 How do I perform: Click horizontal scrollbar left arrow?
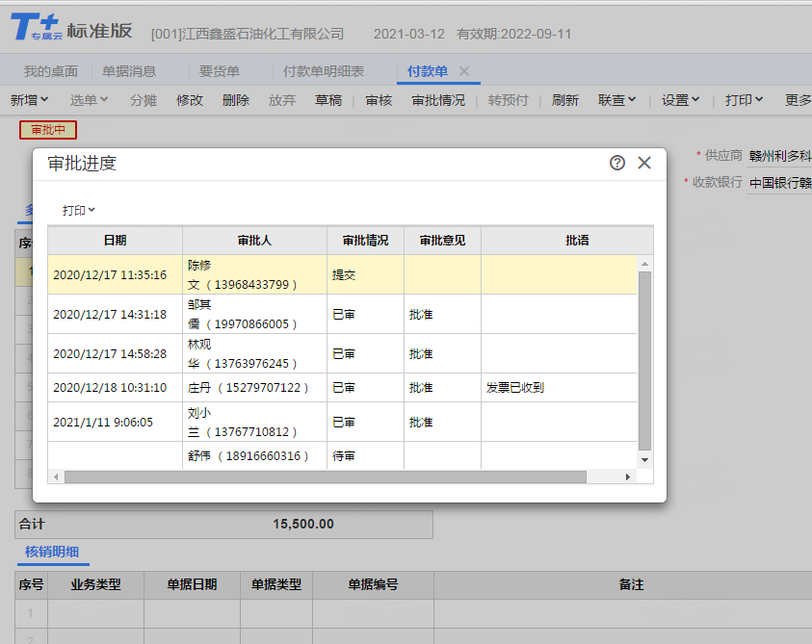56,477
